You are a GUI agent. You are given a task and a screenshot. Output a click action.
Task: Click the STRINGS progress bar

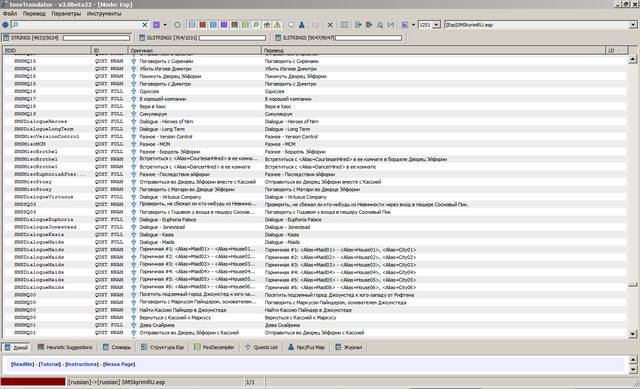(96, 38)
